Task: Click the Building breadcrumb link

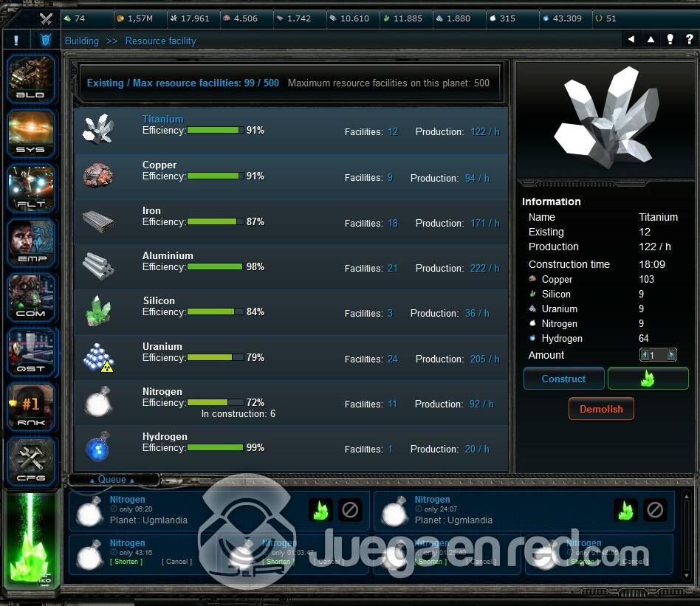Action: [x=81, y=41]
